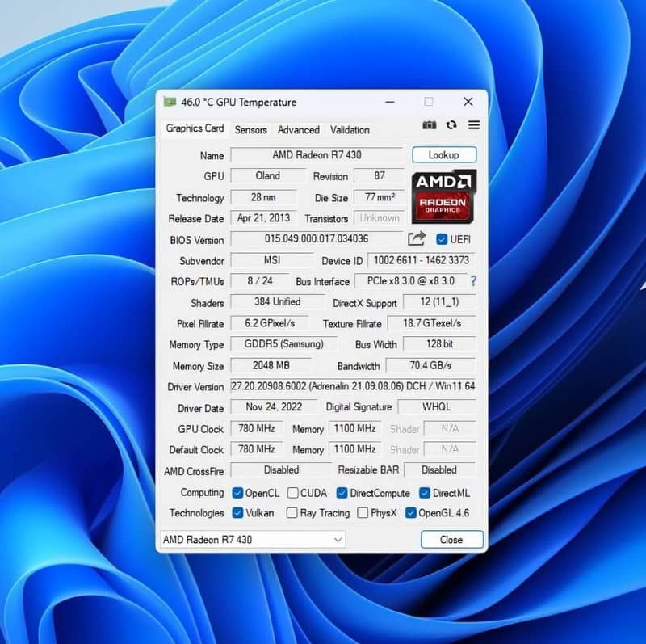Click the ROPs/TMUs value 8 / 24
This screenshot has height=644, width=646.
tap(259, 281)
